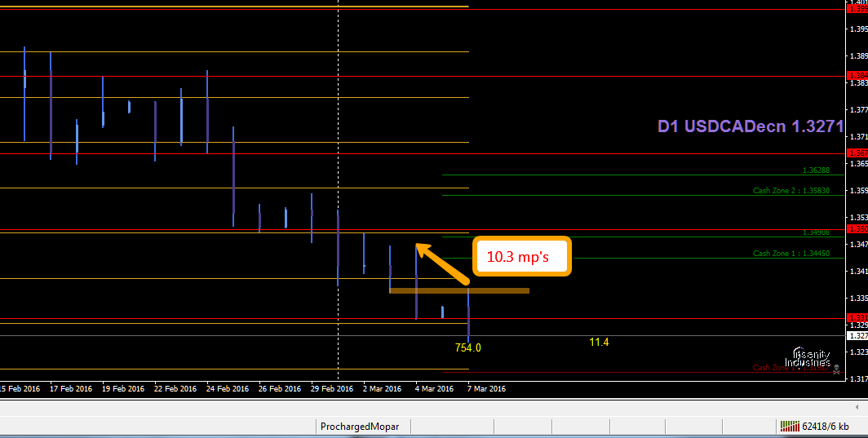Select the green "1.34908" level label
868x438 pixels.
[816, 232]
